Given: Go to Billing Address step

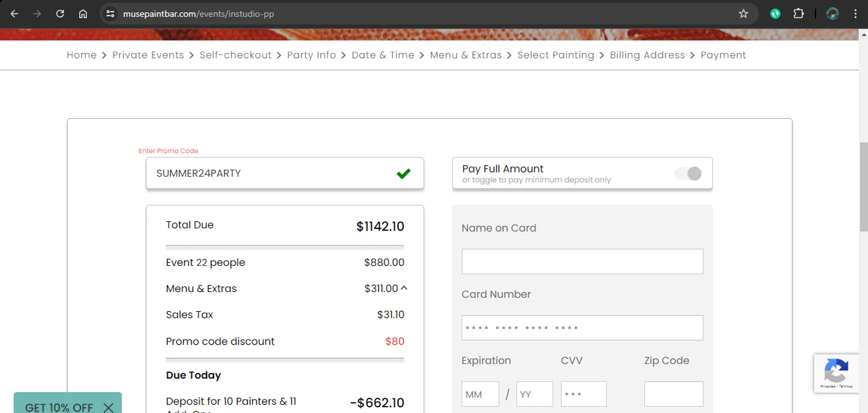Looking at the screenshot, I should (x=648, y=55).
